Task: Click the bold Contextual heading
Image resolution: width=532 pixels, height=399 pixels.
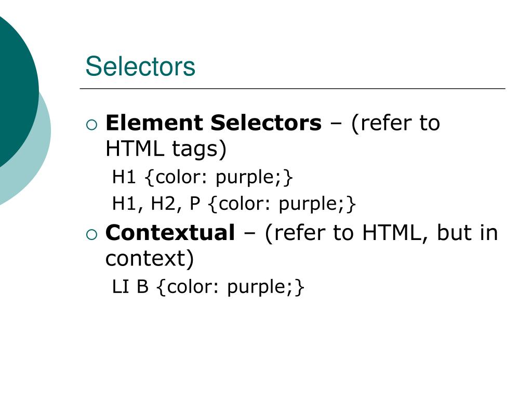Action: [170, 233]
